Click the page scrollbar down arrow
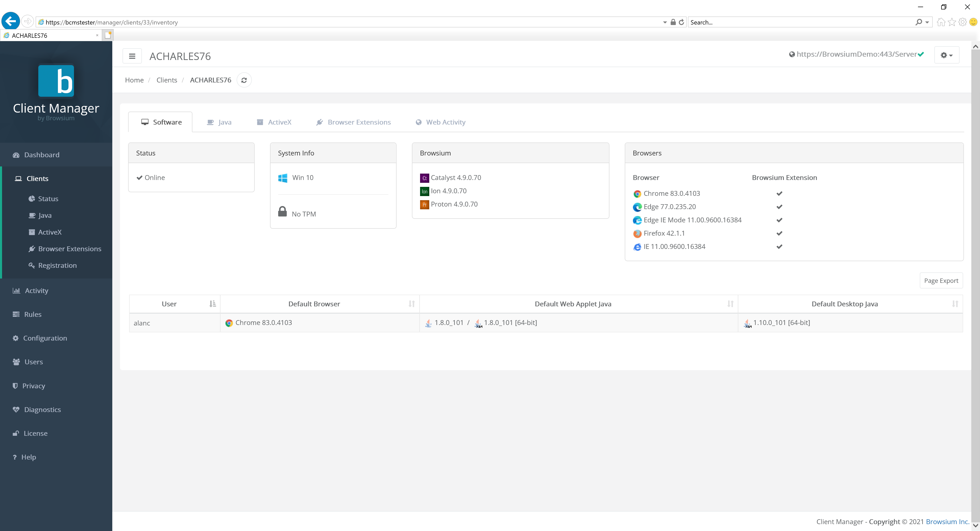 coord(975,525)
